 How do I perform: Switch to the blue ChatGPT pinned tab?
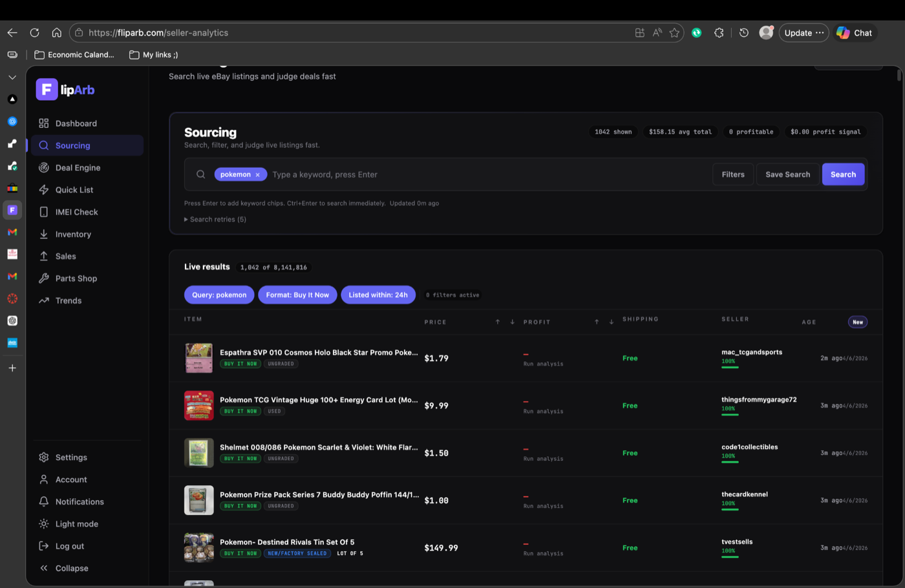(x=12, y=121)
